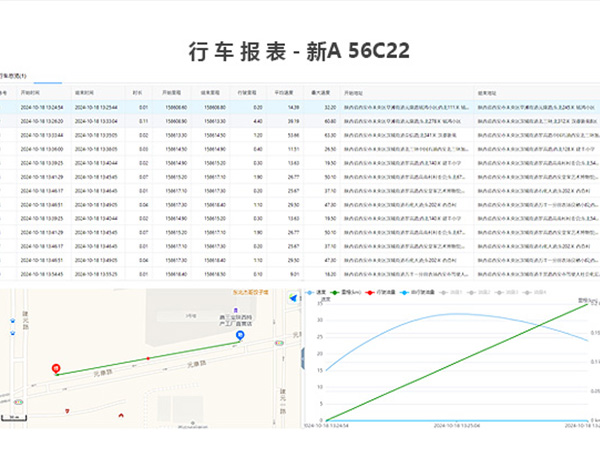Click the 行驶里程 column header
Screen dimensions: 600x452
(247, 93)
